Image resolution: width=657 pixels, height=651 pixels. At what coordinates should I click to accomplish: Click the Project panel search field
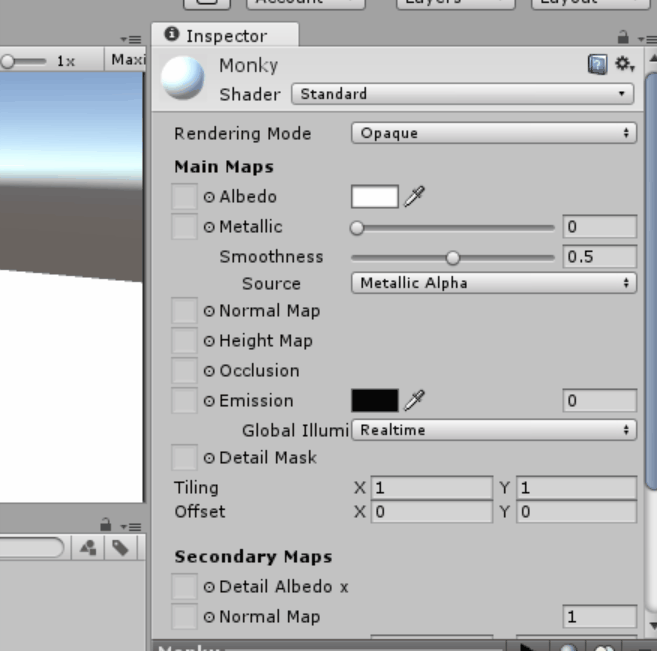(31, 548)
